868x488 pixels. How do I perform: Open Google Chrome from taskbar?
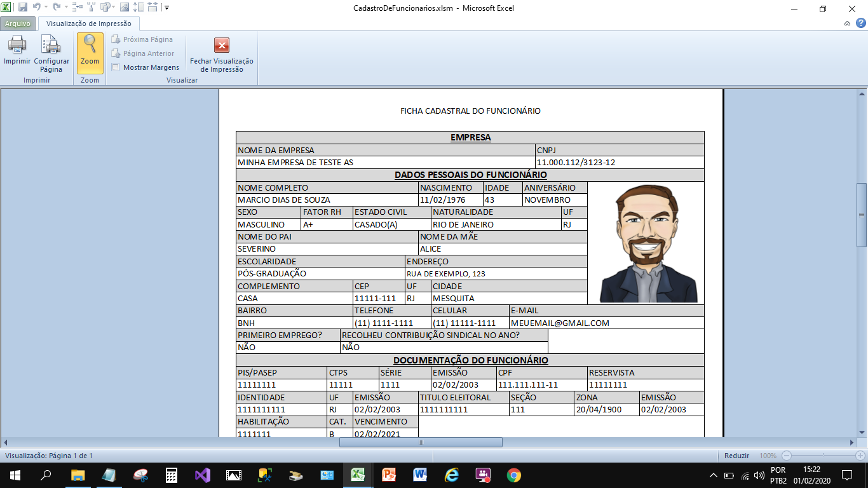tap(514, 475)
